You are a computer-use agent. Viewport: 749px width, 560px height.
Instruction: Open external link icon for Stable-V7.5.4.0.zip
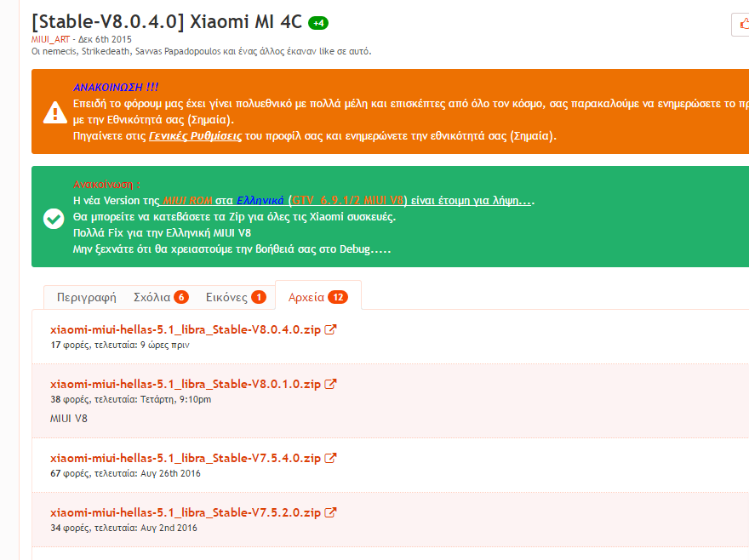tap(330, 458)
